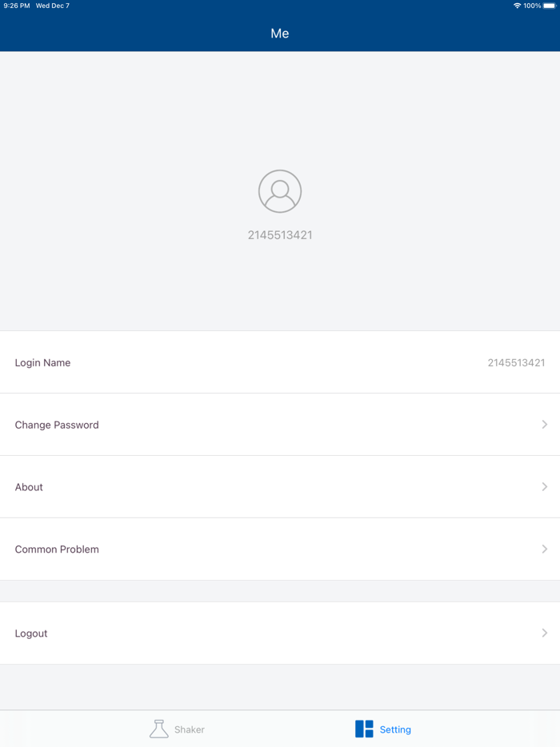560x747 pixels.
Task: Click the chevron beside Common Problem
Action: pos(545,549)
